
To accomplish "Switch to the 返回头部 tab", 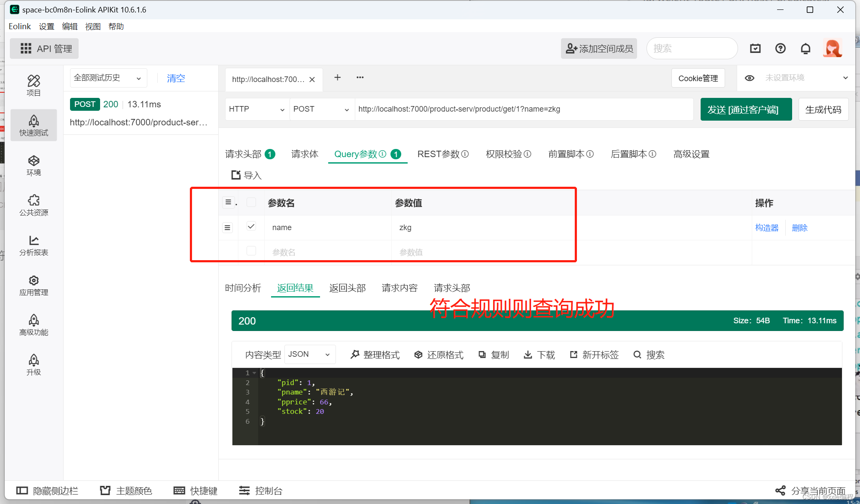I will point(347,288).
